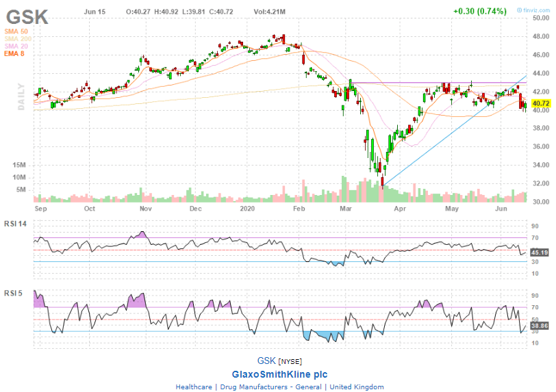This screenshot has height=392, width=556.
Task: Open the finviz.com watermark link
Action: point(533,10)
